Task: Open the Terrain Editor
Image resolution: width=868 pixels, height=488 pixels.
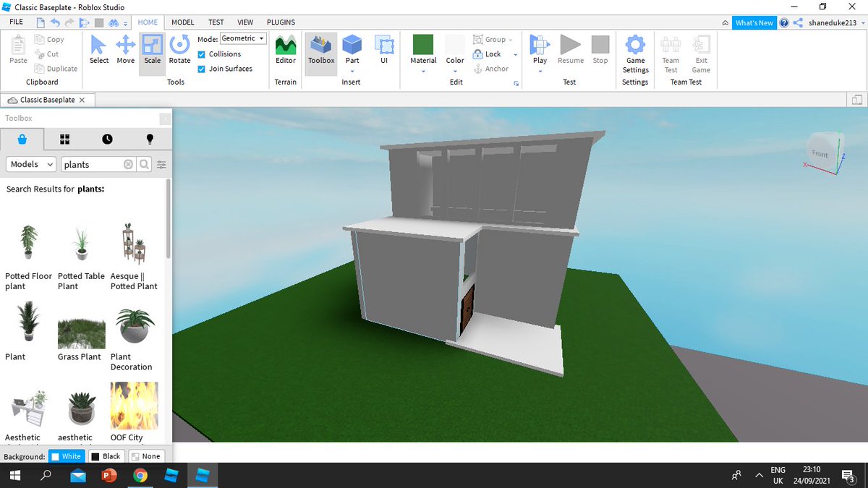Action: 286,49
